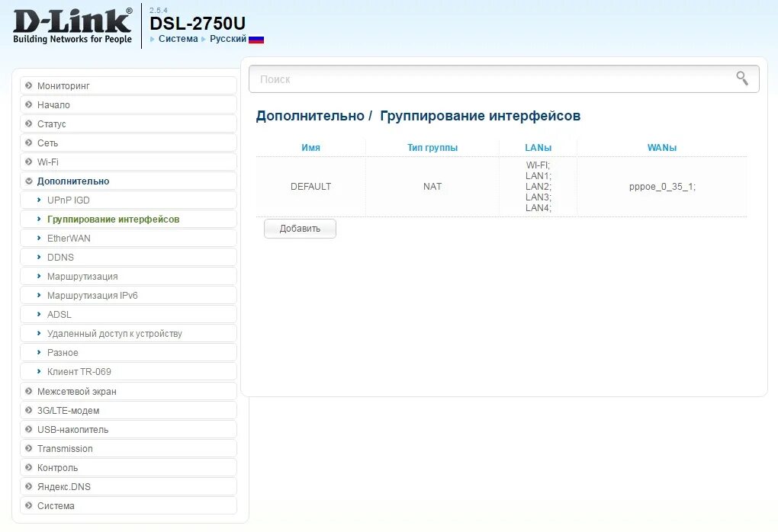Open the EtherWAN submenu

click(x=128, y=239)
